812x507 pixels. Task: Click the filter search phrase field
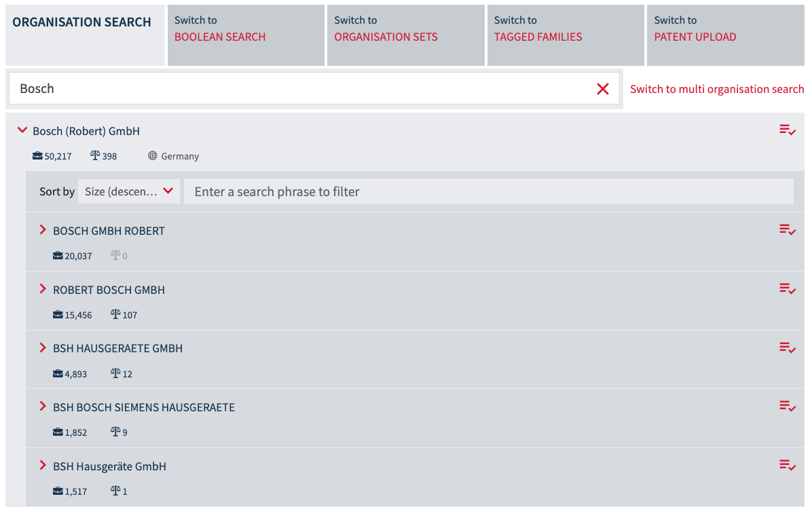(488, 191)
